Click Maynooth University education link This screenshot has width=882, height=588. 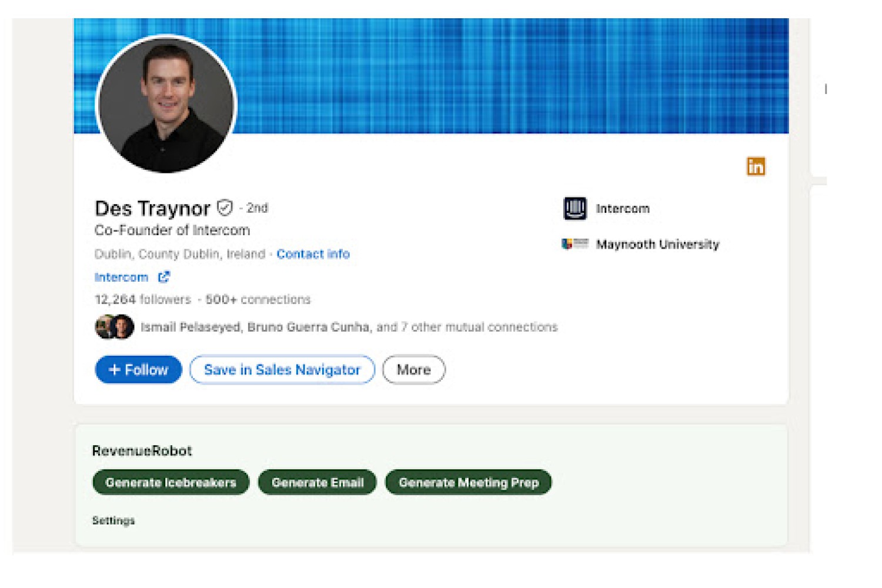point(657,244)
